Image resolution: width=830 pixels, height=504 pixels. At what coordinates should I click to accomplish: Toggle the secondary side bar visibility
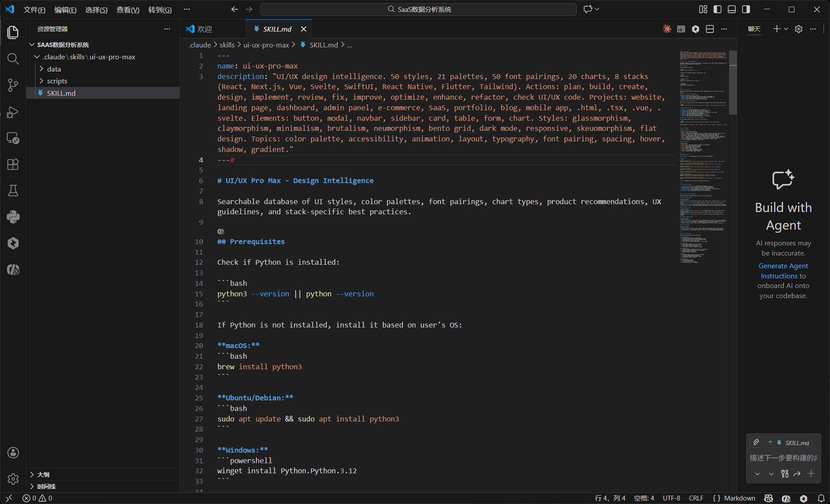tap(746, 9)
